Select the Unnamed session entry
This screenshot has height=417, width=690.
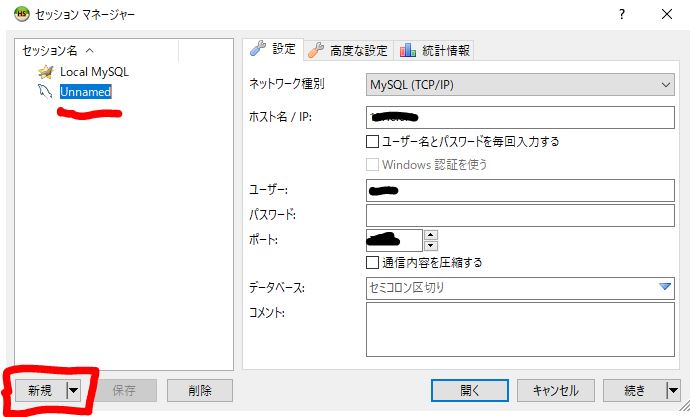pos(85,91)
